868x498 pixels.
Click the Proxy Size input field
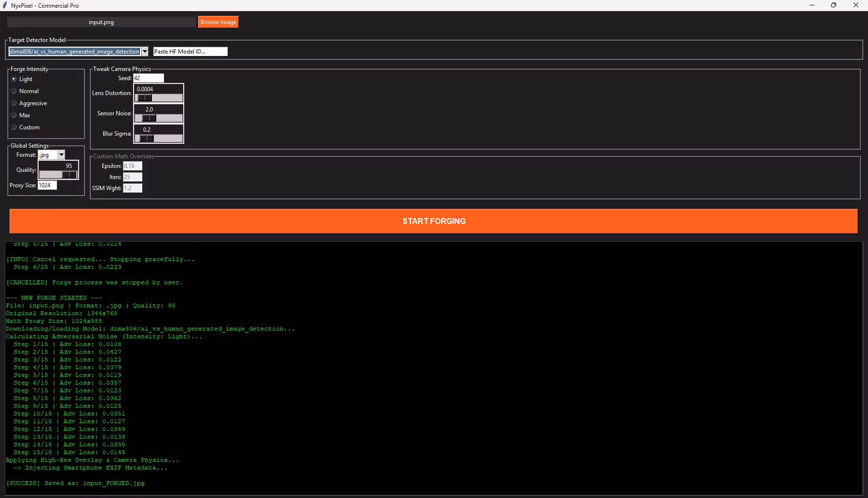[47, 185]
